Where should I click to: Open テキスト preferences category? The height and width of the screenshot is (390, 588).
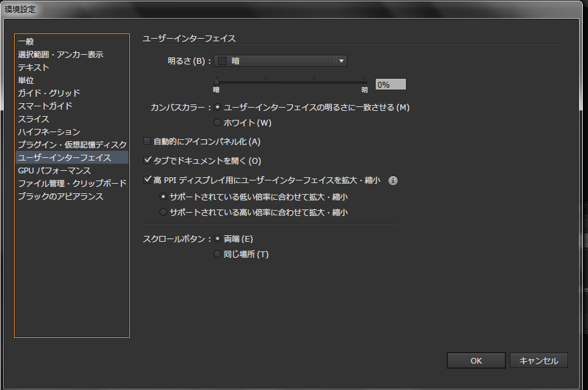(72, 67)
